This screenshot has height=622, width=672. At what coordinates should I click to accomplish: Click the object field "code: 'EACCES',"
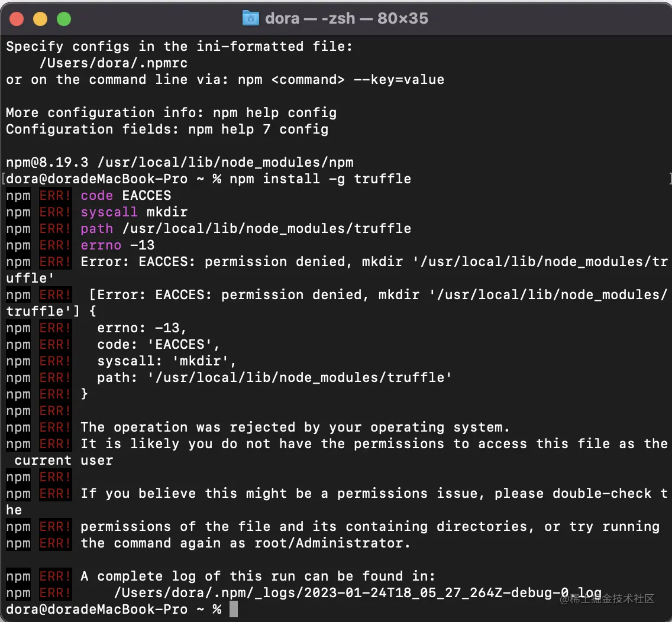tap(159, 345)
